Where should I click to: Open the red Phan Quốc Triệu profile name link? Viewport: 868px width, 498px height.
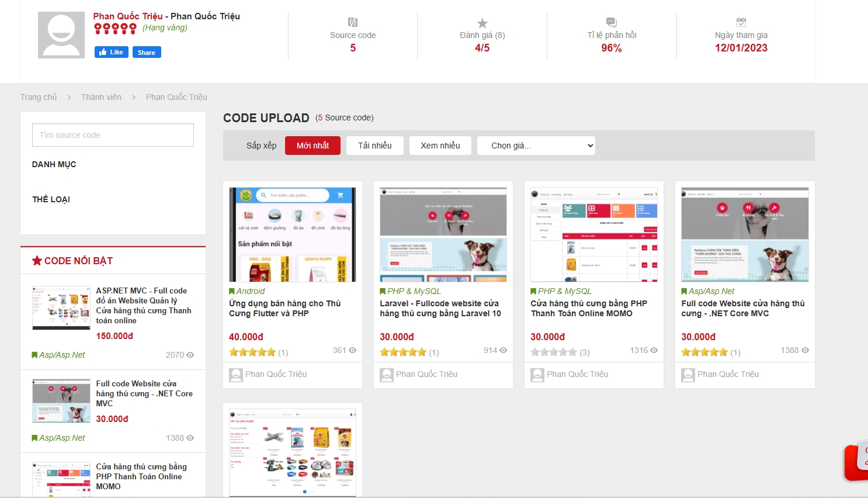pyautogui.click(x=128, y=16)
